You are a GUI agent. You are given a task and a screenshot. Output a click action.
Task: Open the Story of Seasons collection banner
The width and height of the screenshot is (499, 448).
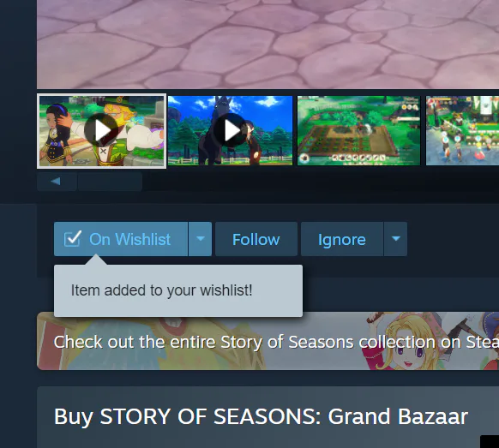coord(268,341)
